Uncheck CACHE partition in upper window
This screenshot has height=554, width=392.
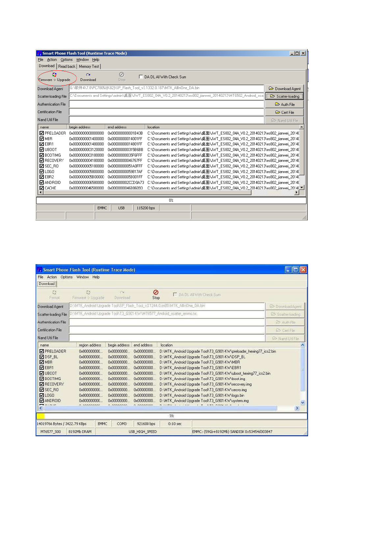pos(41,188)
